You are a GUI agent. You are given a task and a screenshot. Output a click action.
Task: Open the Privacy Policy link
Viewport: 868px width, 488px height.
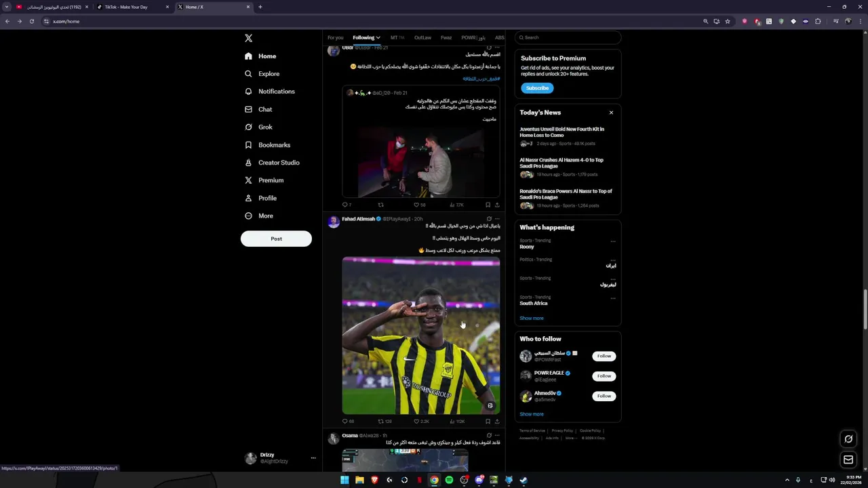point(562,431)
